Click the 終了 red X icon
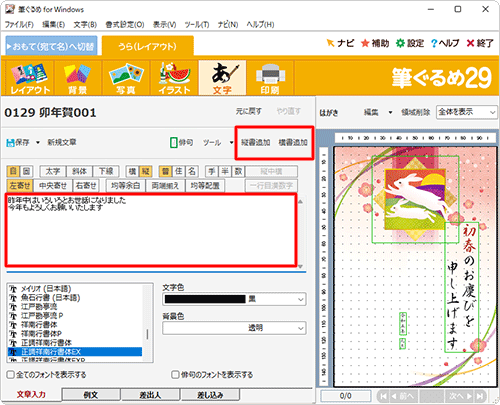The height and width of the screenshot is (405, 500). coord(470,43)
